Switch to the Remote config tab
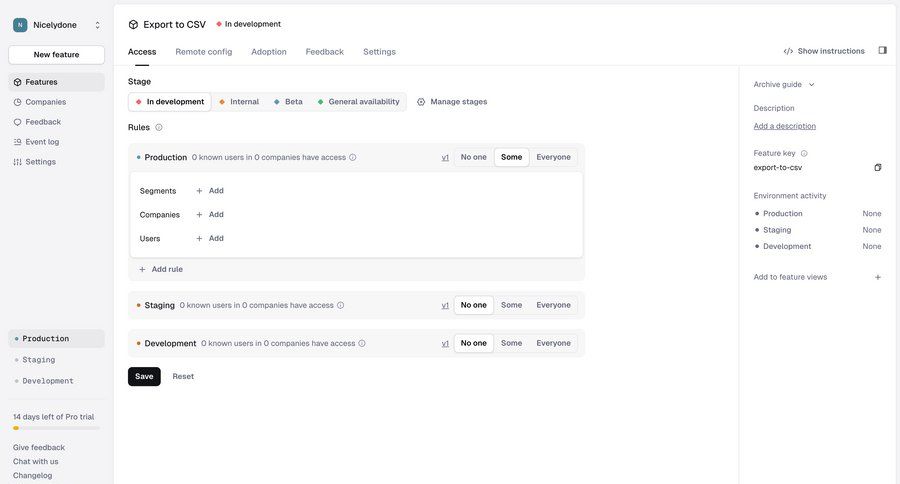Viewport: 900px width, 484px height. (x=204, y=52)
